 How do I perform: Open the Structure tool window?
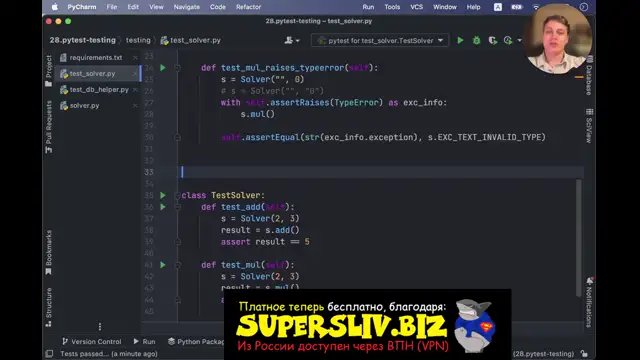click(x=49, y=307)
